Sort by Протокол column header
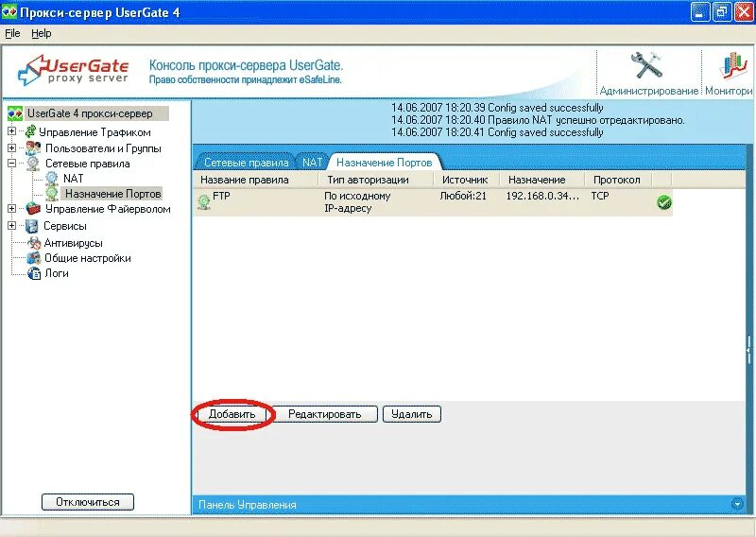The image size is (756, 537). pyautogui.click(x=618, y=180)
